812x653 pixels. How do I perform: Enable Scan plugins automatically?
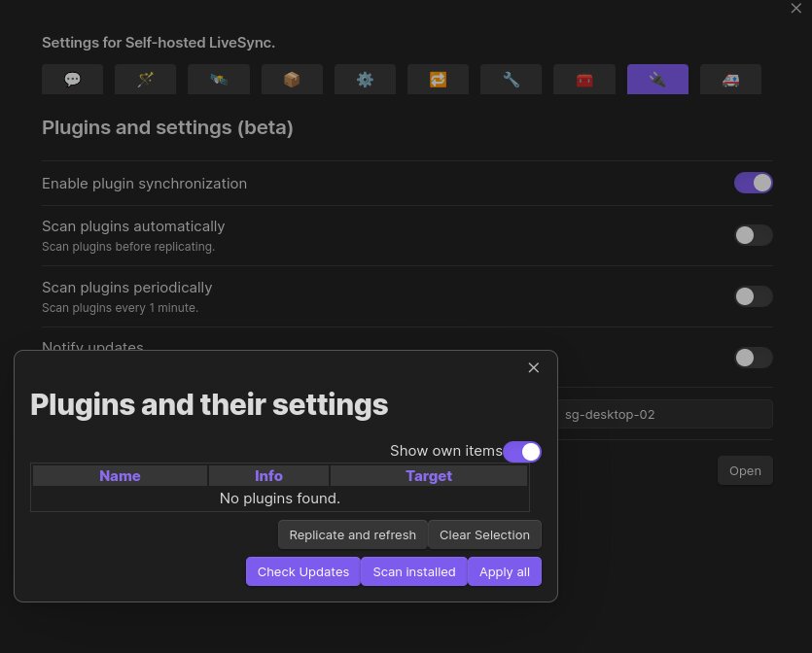tap(753, 235)
